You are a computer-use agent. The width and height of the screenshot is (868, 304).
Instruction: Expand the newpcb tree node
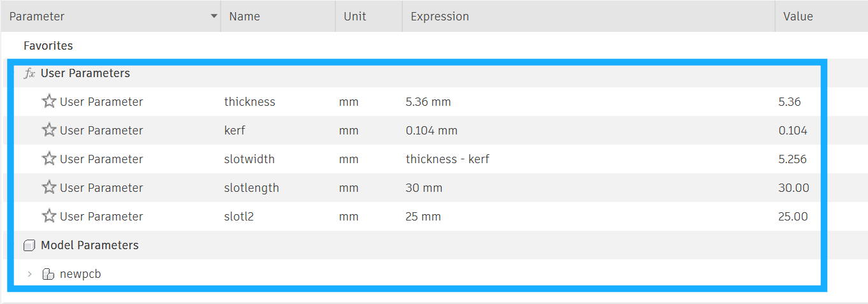point(29,274)
